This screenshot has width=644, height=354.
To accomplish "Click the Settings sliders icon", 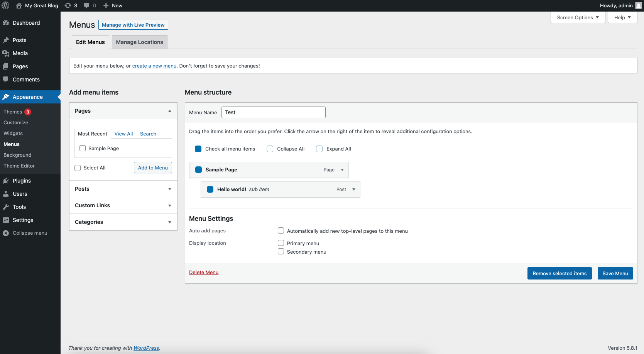I will coord(6,220).
